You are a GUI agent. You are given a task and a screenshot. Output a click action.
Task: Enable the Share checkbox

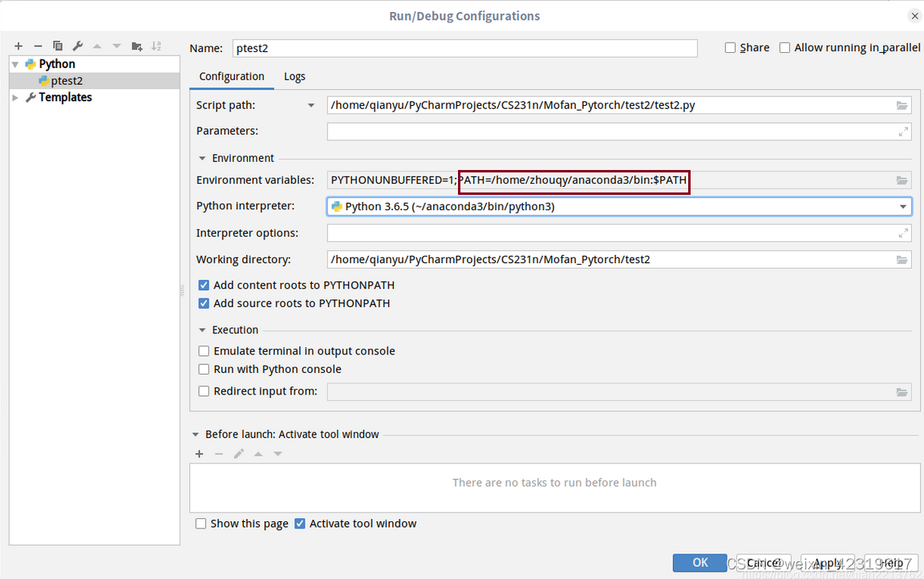coord(730,47)
